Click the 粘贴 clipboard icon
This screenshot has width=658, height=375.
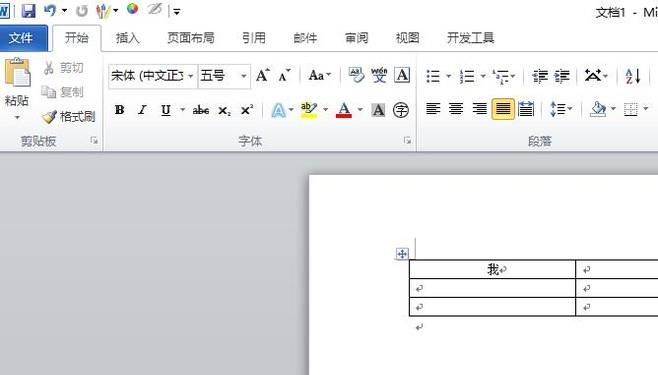click(x=17, y=73)
